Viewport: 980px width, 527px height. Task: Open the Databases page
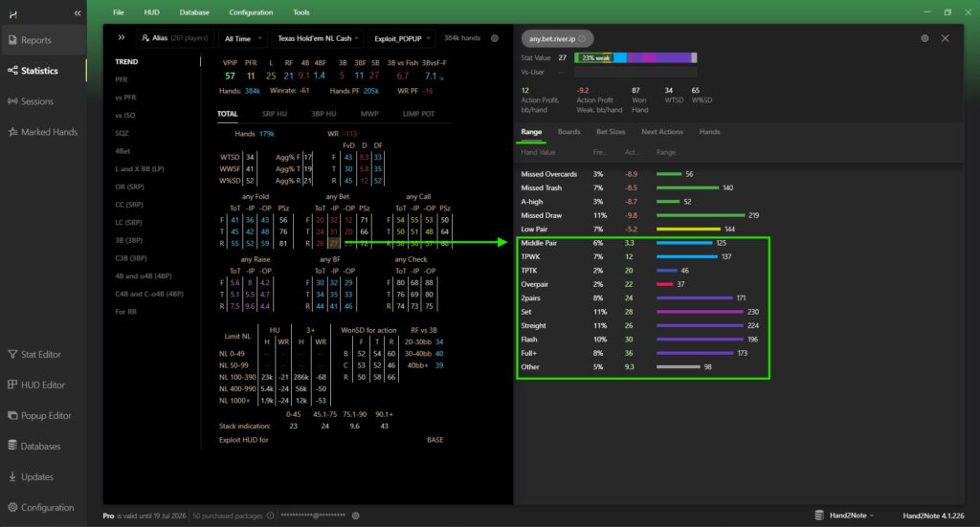click(40, 447)
